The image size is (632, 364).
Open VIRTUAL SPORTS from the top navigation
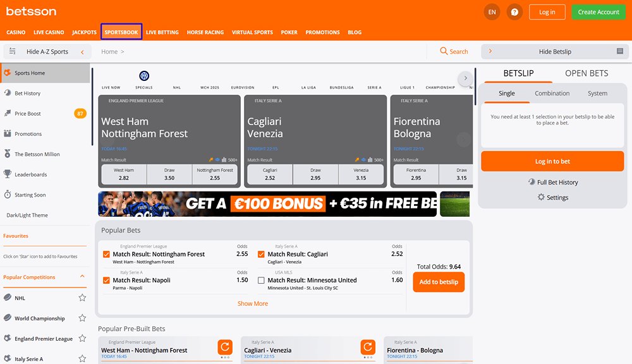click(252, 32)
